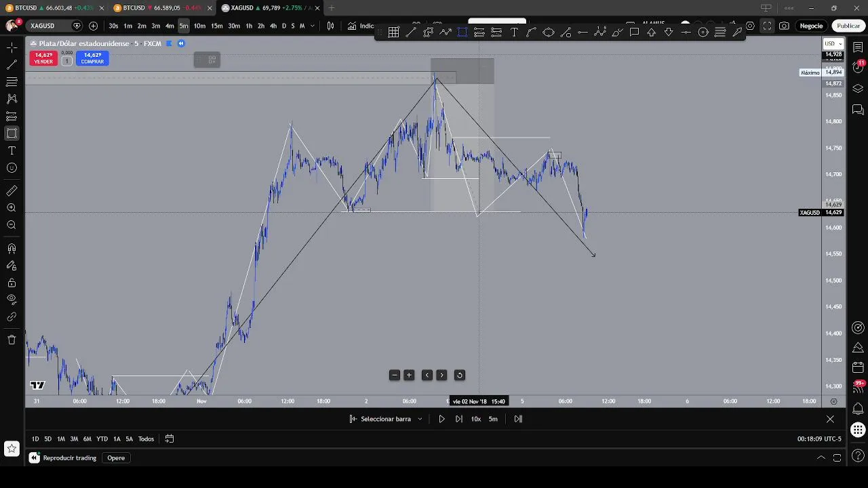The width and height of the screenshot is (868, 488).
Task: Click the Negocie button
Action: 811,26
